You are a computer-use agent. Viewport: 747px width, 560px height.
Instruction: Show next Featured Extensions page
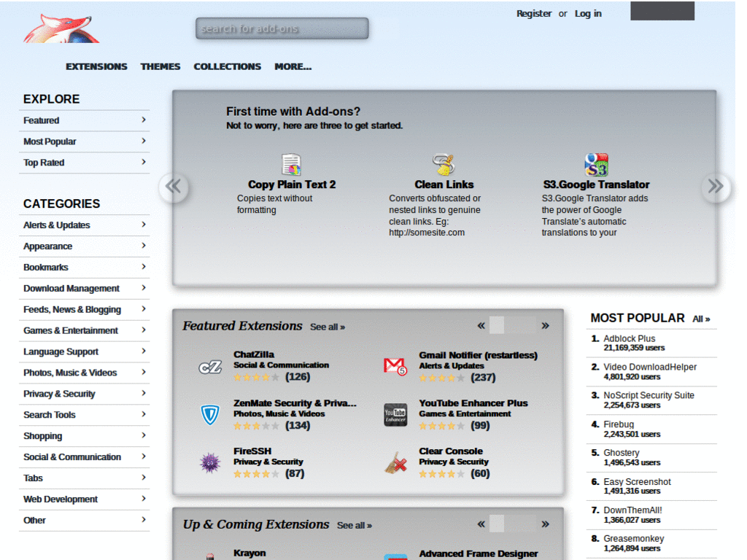pos(546,326)
